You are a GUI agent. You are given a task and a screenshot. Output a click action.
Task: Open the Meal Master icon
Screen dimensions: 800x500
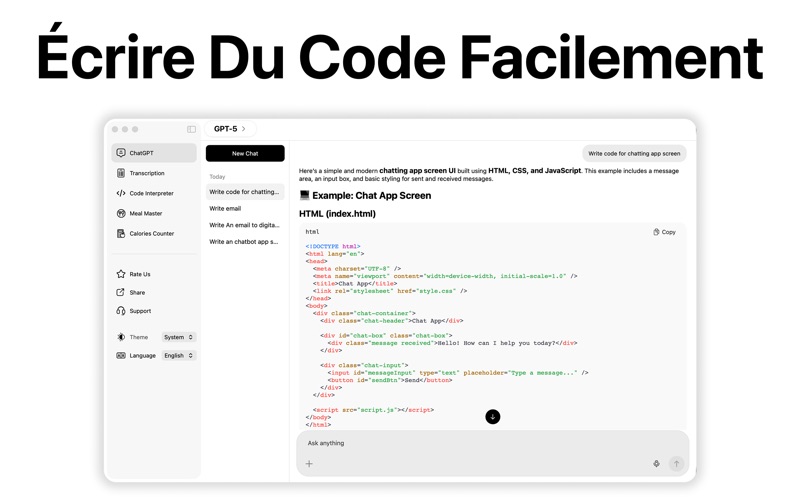(121, 213)
